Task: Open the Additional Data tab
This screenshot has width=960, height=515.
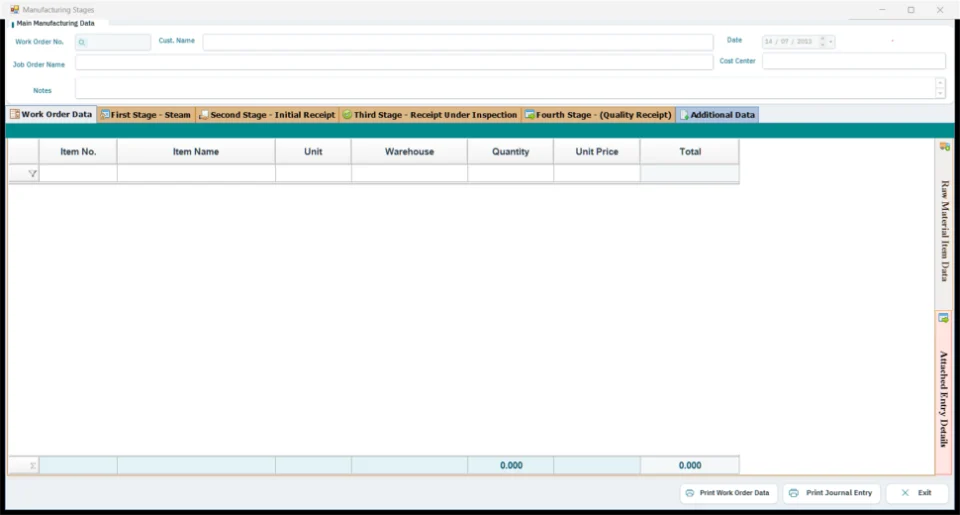Action: point(718,115)
